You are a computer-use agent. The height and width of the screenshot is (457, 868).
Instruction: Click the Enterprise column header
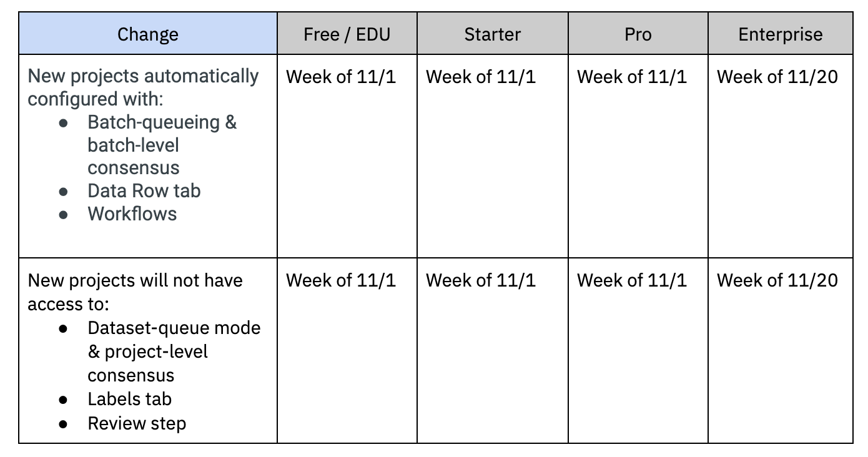[781, 34]
